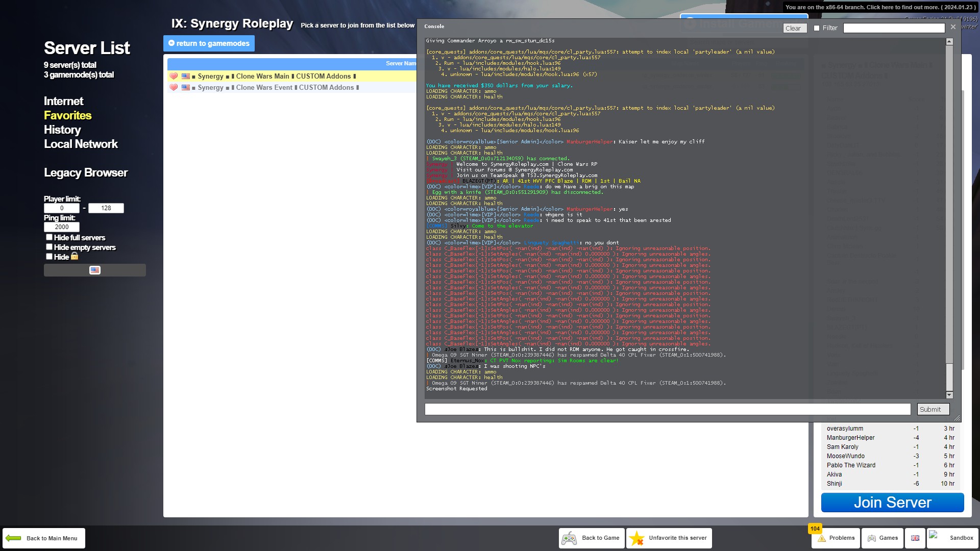
Task: Enable Hide empty servers checkbox
Action: [x=49, y=247]
